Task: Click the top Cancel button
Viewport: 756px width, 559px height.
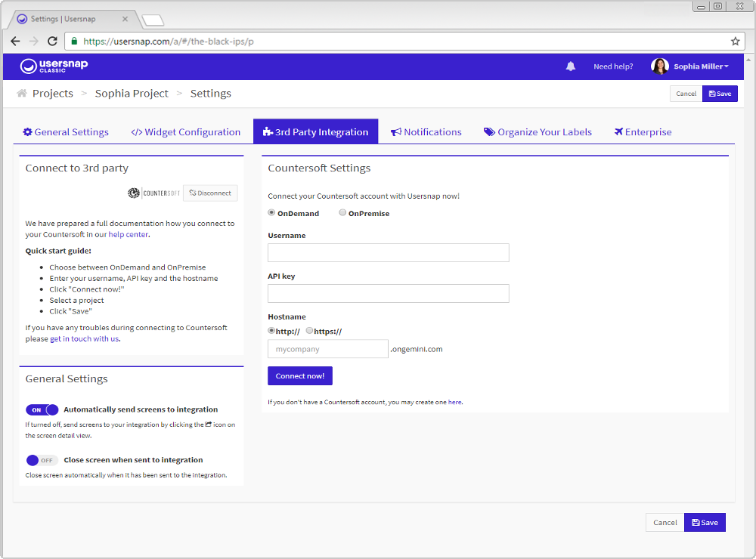Action: pos(686,94)
